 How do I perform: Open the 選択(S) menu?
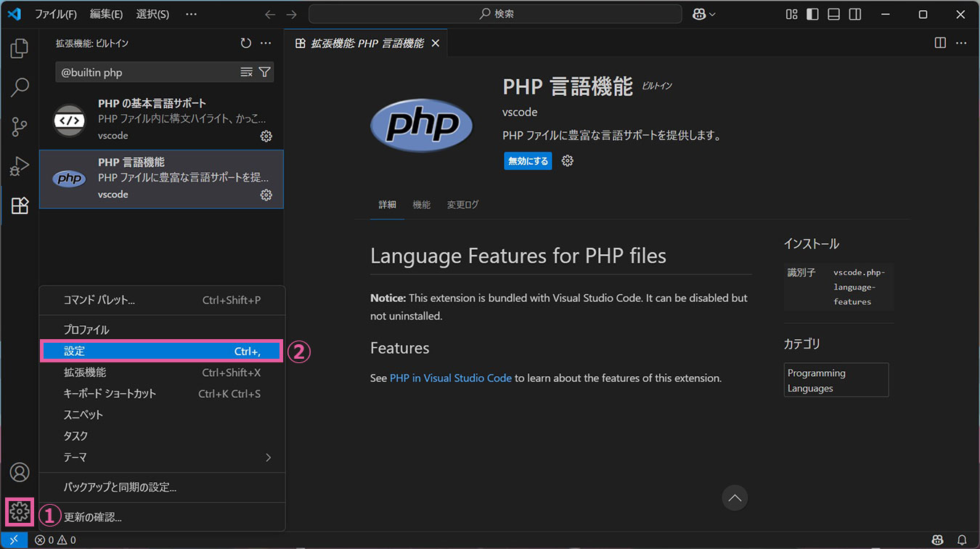point(153,15)
